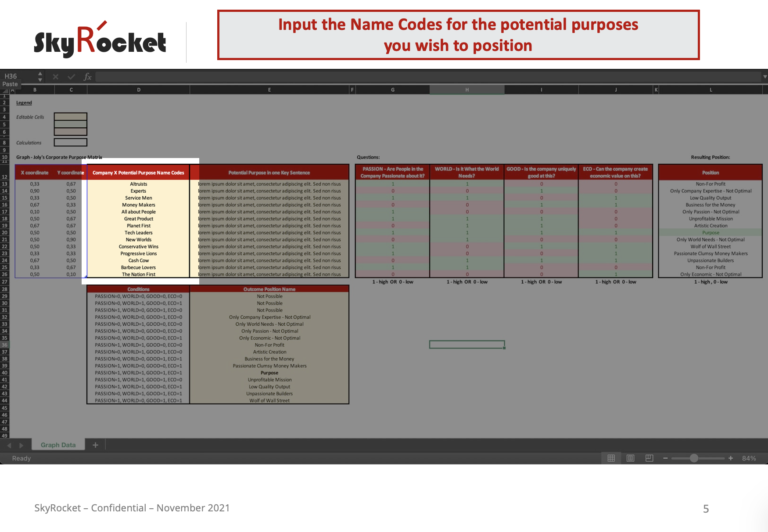
Task: Select the Service Men cell
Action: coord(139,198)
